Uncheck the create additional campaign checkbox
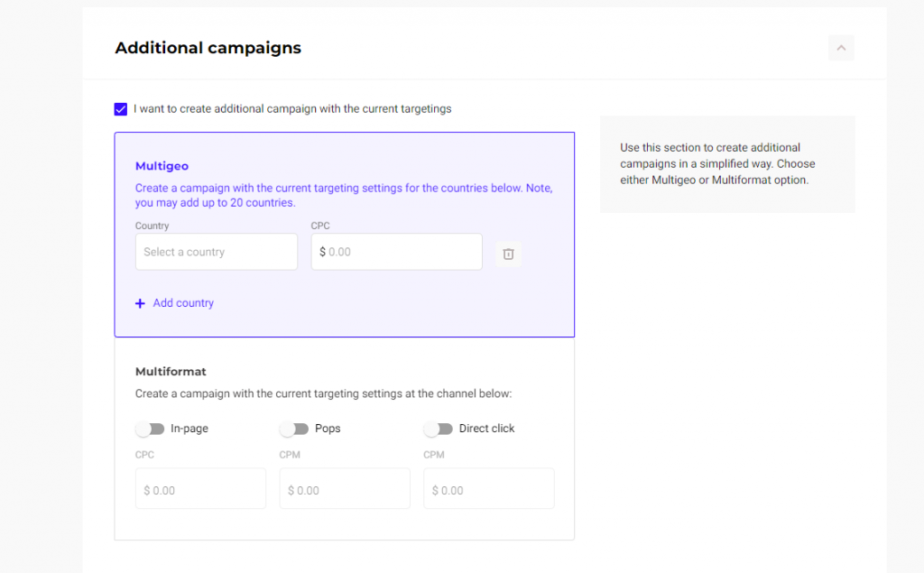 121,109
